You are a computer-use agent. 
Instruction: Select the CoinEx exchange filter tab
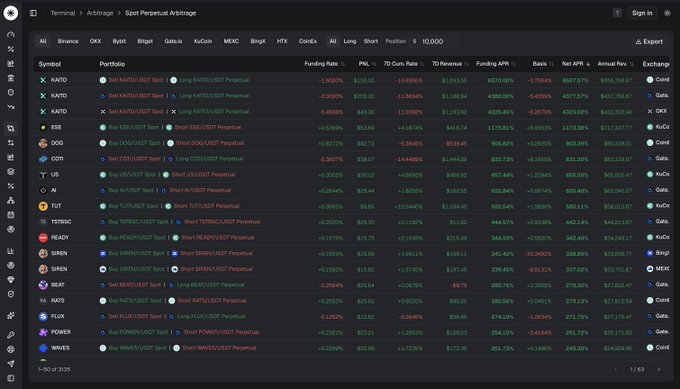pyautogui.click(x=307, y=41)
